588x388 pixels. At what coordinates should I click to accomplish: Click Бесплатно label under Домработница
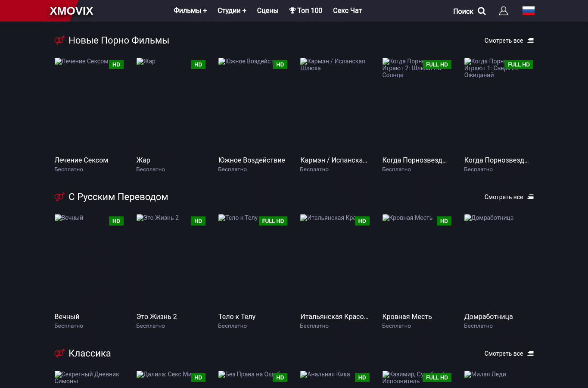click(479, 326)
